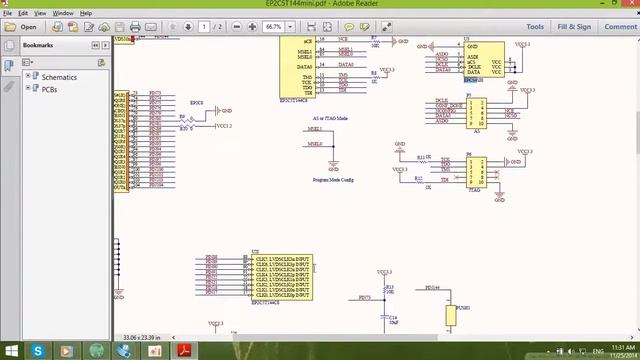Select the PCBs bookmark entry
This screenshot has width=640, height=360.
point(49,89)
